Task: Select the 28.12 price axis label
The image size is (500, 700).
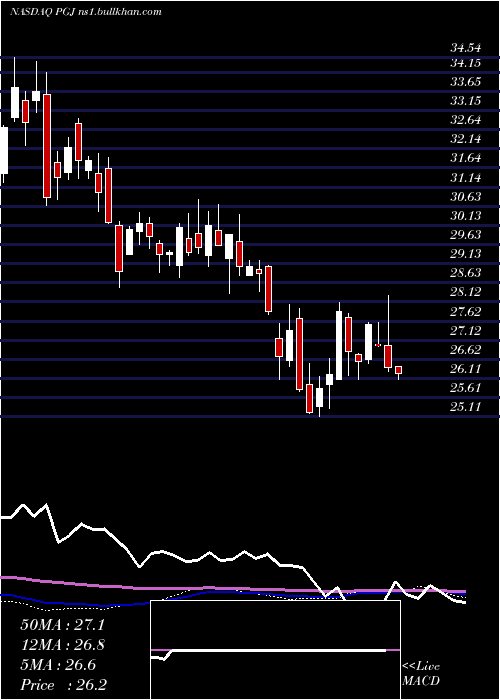Action: (x=466, y=292)
